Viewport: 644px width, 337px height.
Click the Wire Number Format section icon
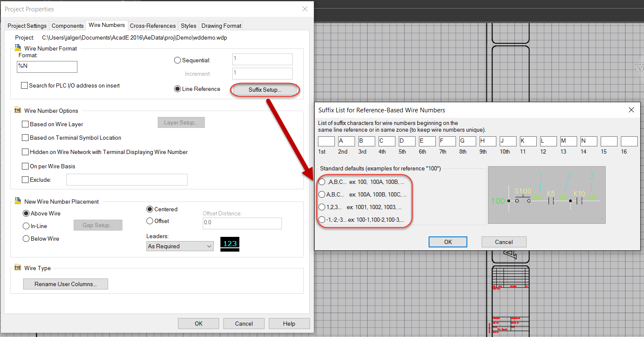click(17, 48)
